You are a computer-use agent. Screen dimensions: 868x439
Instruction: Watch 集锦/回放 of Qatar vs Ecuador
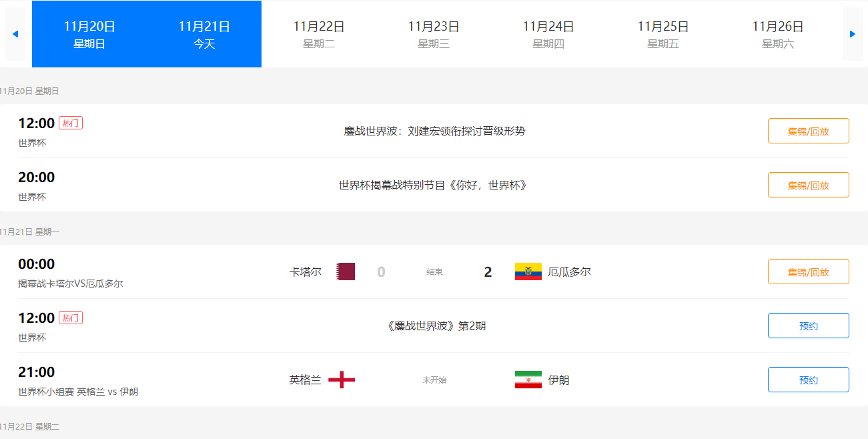[x=809, y=272]
